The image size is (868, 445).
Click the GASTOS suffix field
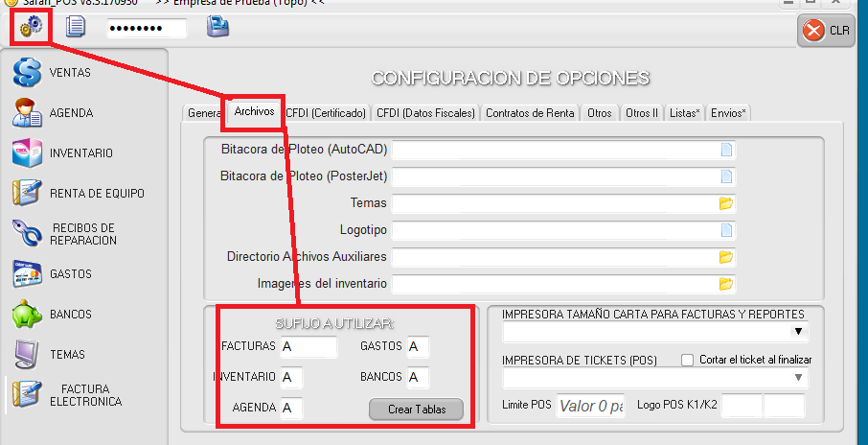click(x=418, y=347)
